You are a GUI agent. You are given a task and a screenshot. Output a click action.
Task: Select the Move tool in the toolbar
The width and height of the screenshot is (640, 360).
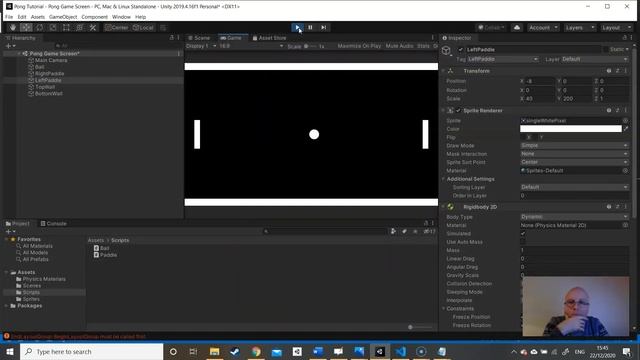pyautogui.click(x=26, y=27)
